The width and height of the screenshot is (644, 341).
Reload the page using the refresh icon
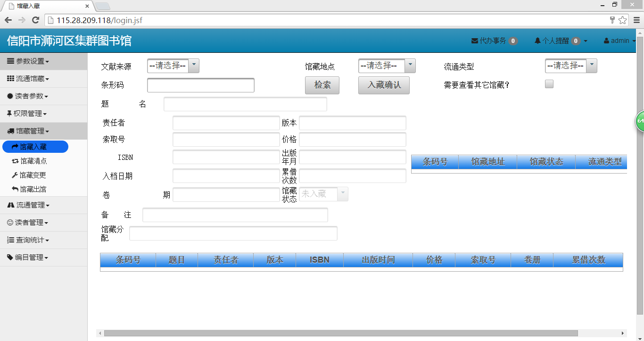[35, 20]
